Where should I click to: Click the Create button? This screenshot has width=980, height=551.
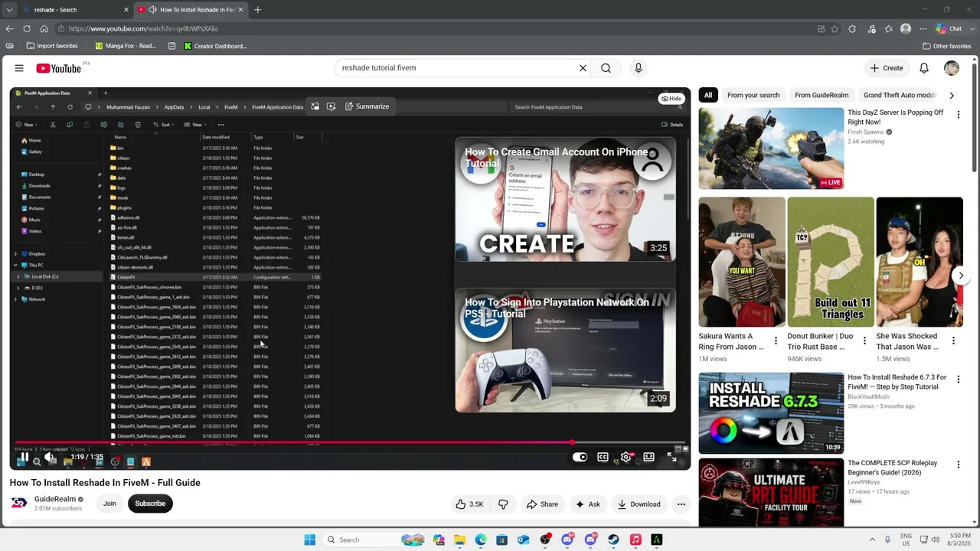(x=886, y=68)
